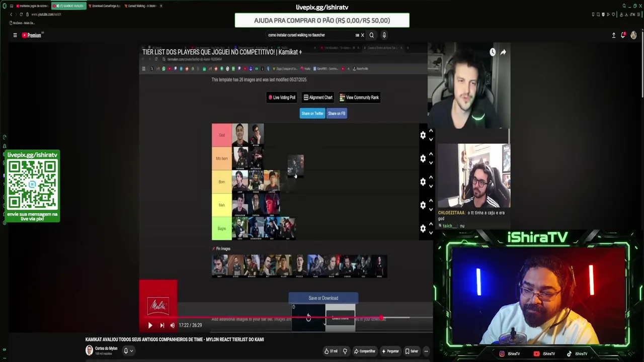The height and width of the screenshot is (362, 644).
Task: Play the YouTube video
Action: tap(150, 325)
